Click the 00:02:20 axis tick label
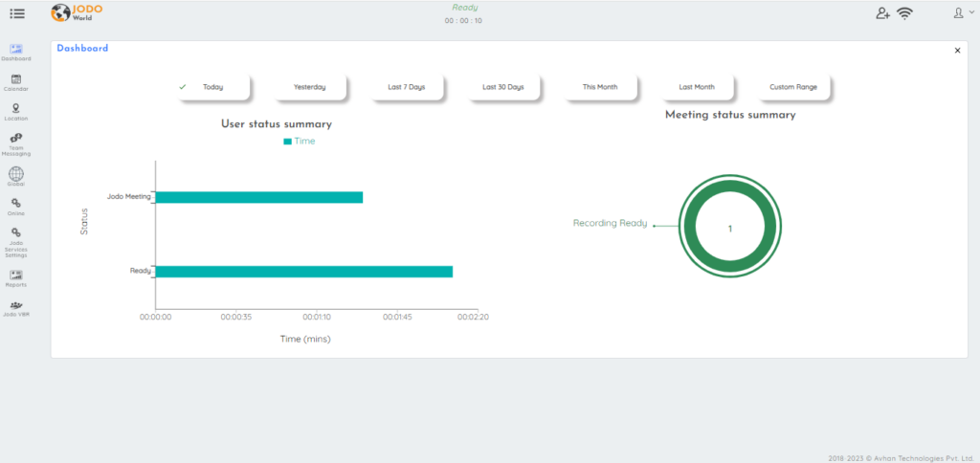 click(473, 317)
